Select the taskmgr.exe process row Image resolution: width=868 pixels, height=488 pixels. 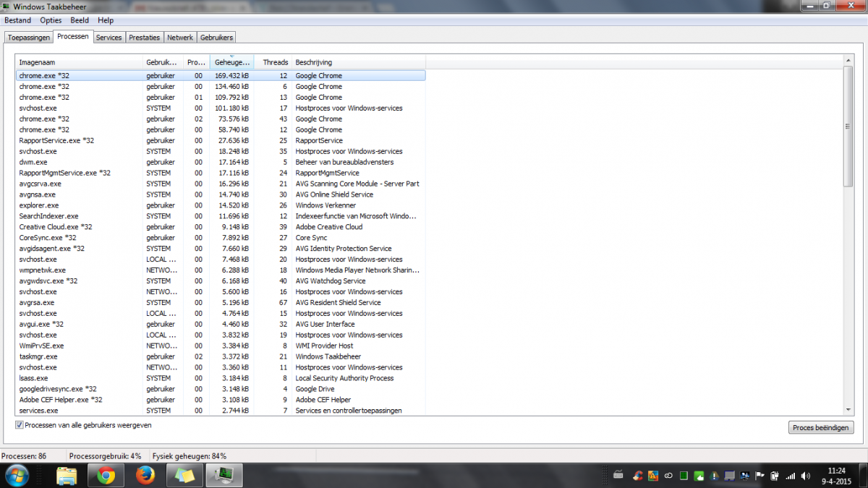point(221,356)
